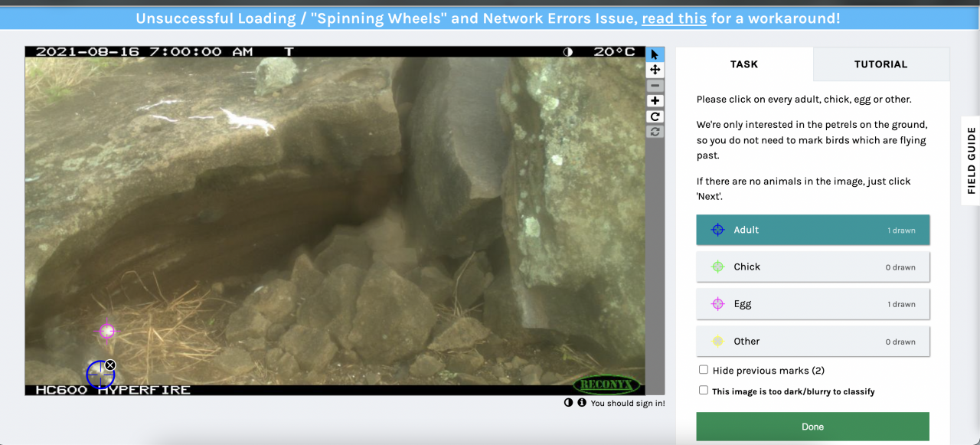980x445 pixels.
Task: Click the pink egg mark on image
Action: coord(107,331)
